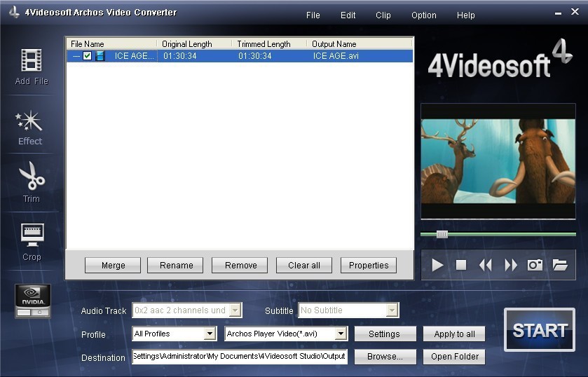Select the Trim scissors tool

(32, 177)
